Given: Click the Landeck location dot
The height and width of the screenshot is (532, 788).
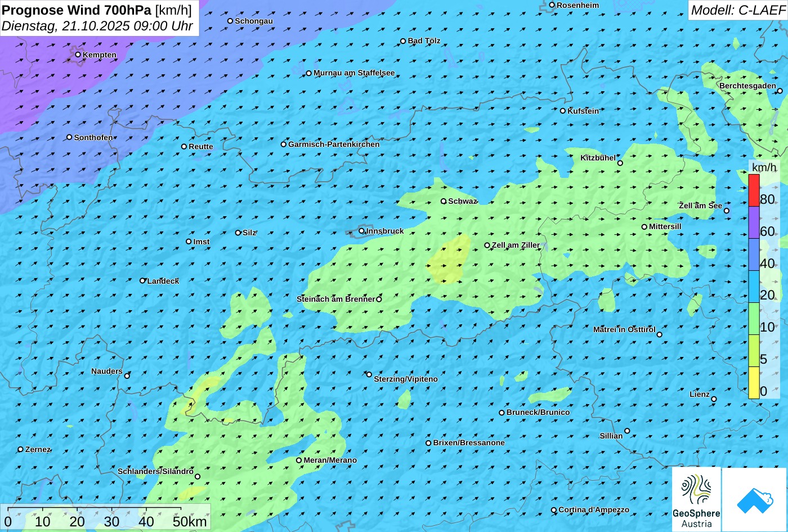Looking at the screenshot, I should tap(142, 280).
